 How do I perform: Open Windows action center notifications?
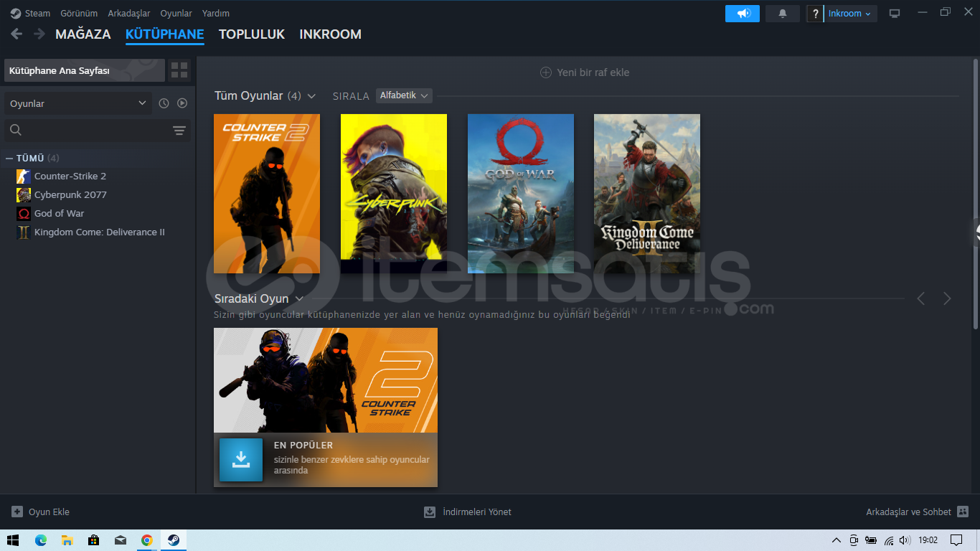[x=956, y=540]
